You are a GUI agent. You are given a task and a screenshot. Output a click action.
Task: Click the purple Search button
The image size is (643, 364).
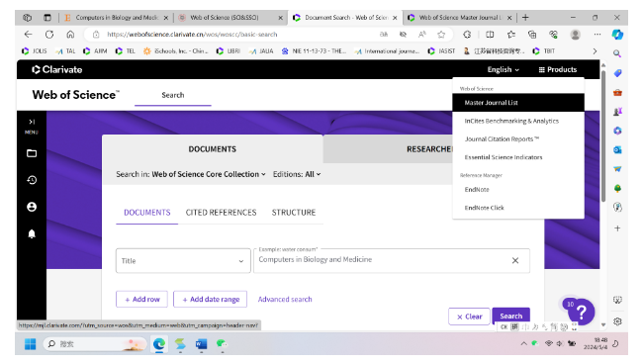(x=511, y=317)
